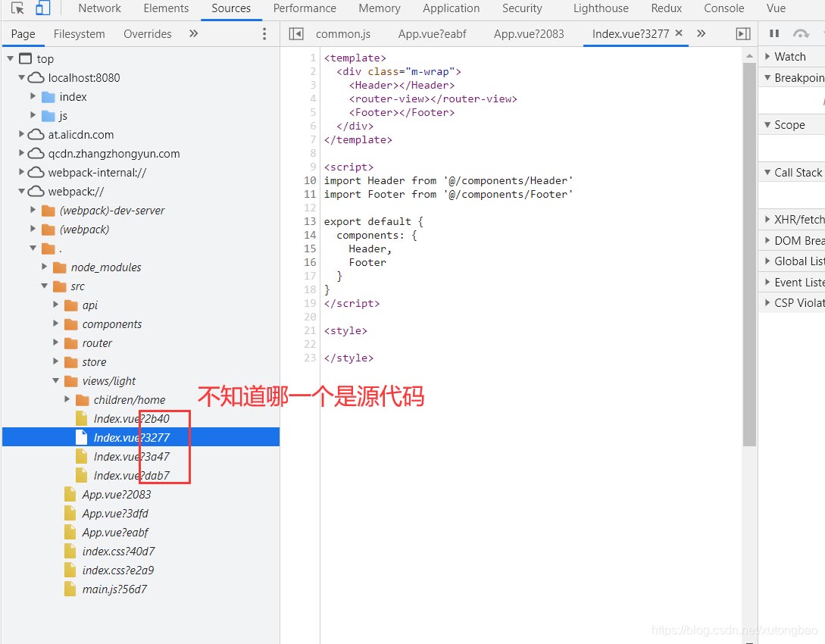This screenshot has width=825, height=644.
Task: Open the Network panel tab
Action: click(99, 8)
